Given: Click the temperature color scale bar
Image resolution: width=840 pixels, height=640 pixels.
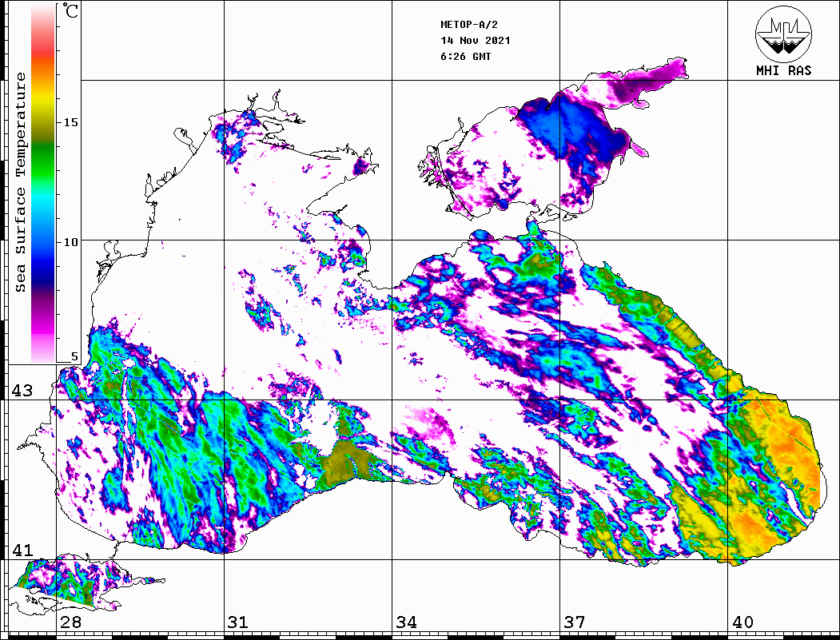Looking at the screenshot, I should pos(43,183).
